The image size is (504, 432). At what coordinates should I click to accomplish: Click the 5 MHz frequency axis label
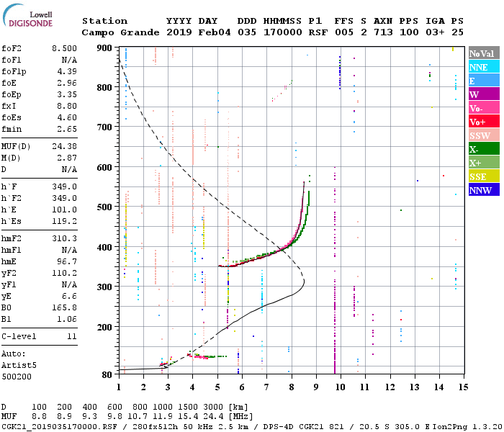[217, 387]
